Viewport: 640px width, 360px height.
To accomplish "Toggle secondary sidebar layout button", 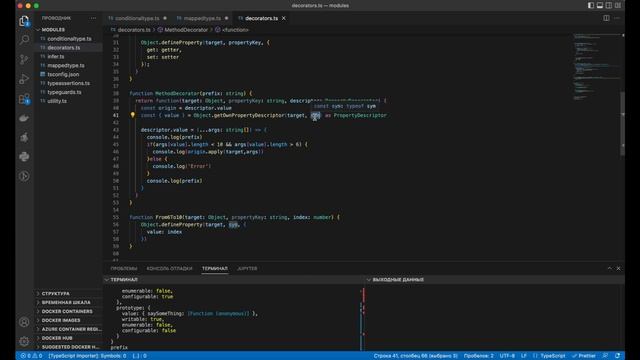I will (609, 5).
